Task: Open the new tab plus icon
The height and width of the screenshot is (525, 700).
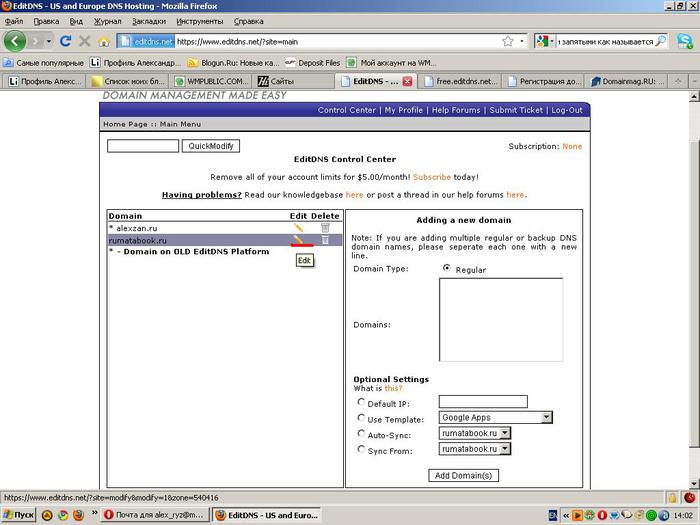Action: click(678, 81)
